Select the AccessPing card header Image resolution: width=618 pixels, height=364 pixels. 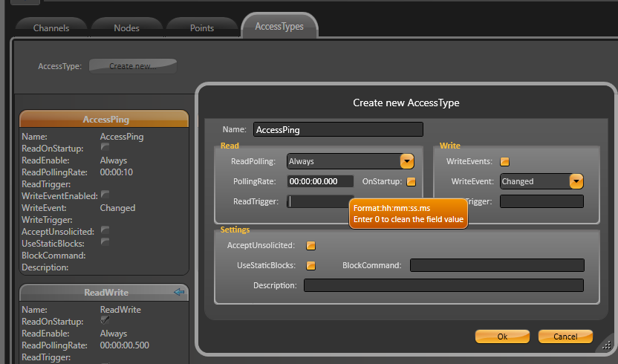click(x=104, y=119)
